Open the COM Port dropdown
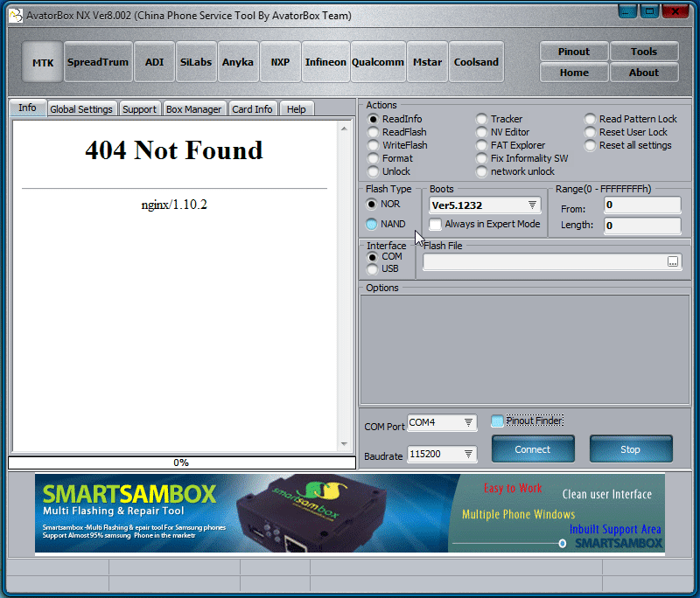 click(468, 422)
